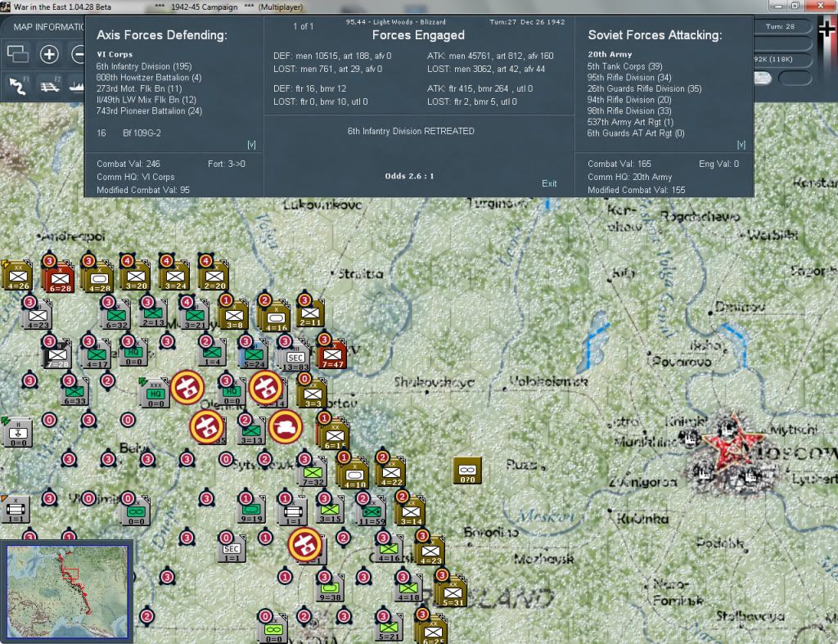Select the 3=3 infantry counter
The width and height of the screenshot is (838, 644).
click(313, 394)
